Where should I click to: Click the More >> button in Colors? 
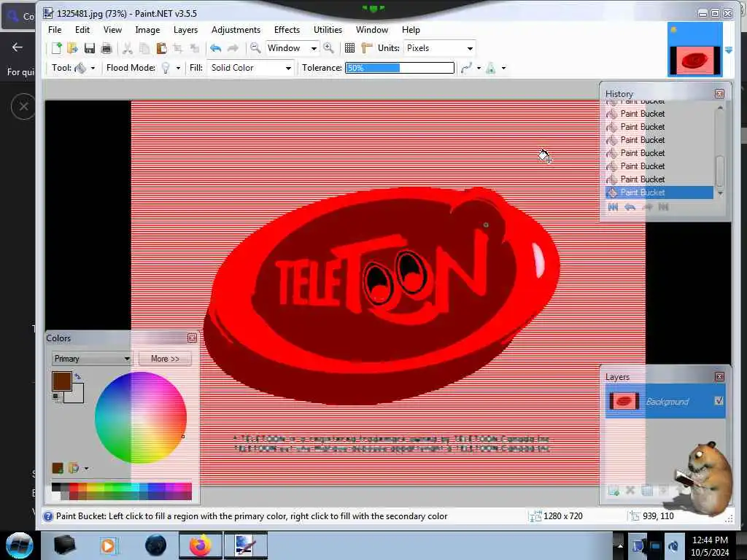pyautogui.click(x=166, y=359)
